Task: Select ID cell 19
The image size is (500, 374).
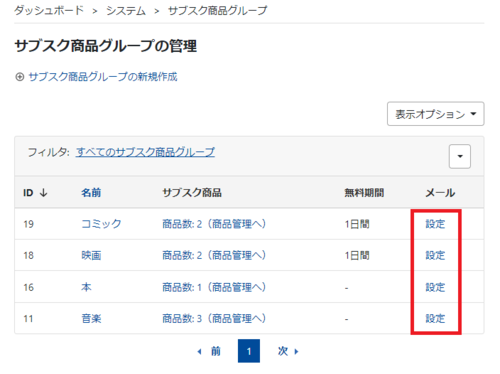Action: coord(28,224)
